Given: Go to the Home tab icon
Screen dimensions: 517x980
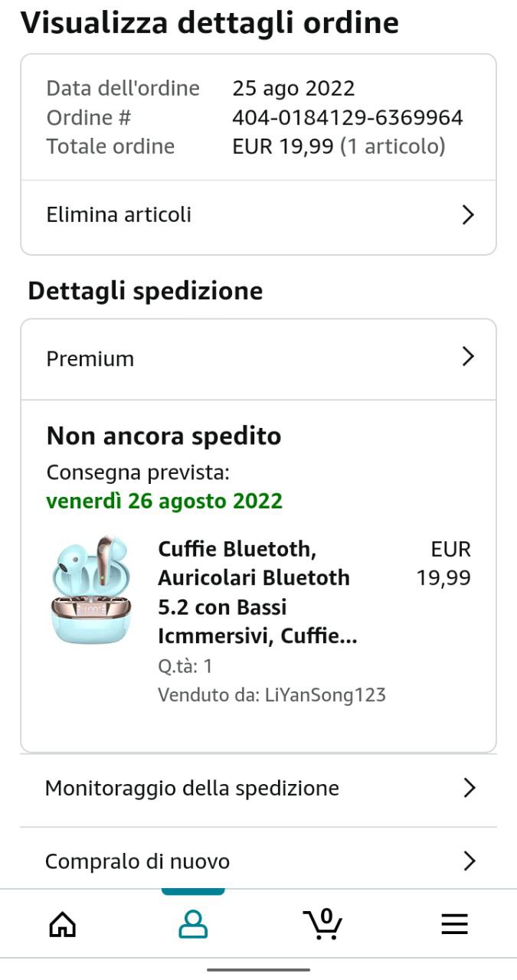Looking at the screenshot, I should (62, 925).
